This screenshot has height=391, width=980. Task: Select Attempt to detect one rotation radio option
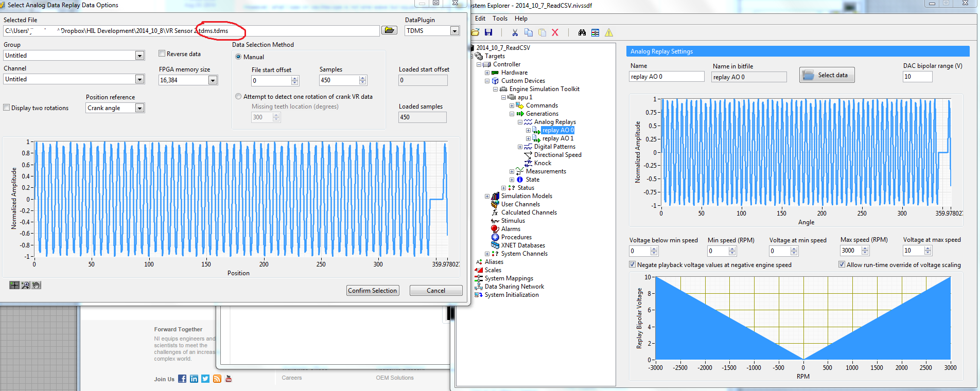click(238, 96)
